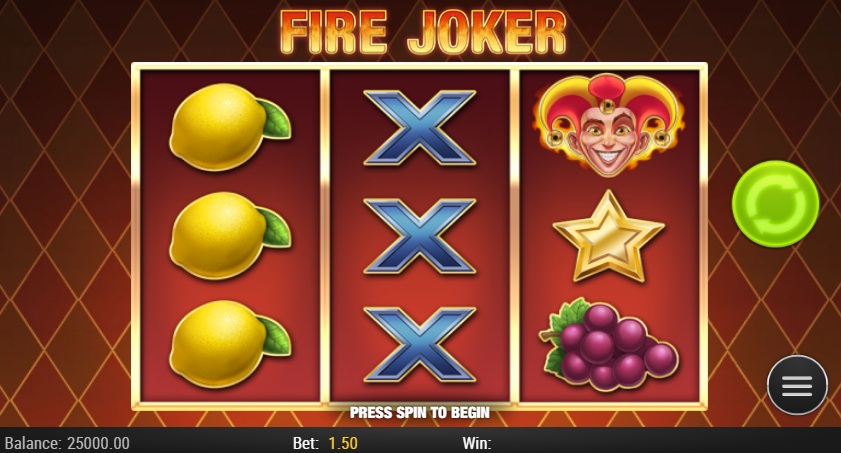Click the Balance label text
The image size is (841, 453).
[33, 443]
